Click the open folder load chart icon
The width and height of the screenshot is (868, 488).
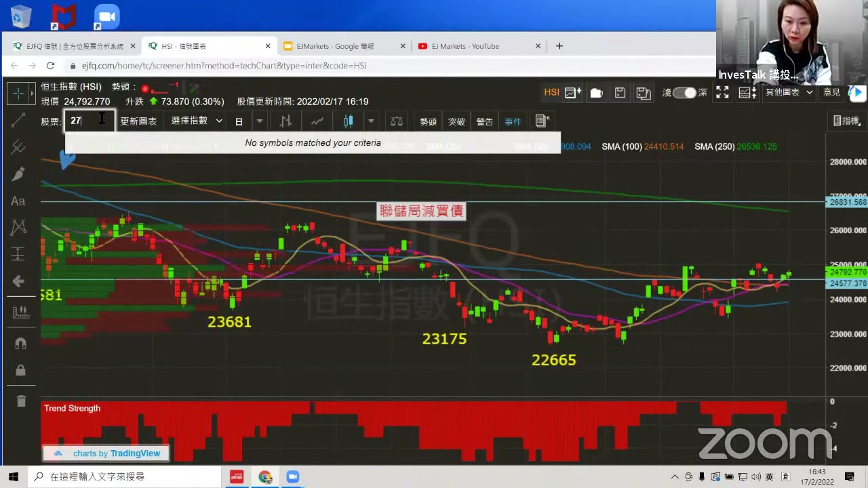597,93
